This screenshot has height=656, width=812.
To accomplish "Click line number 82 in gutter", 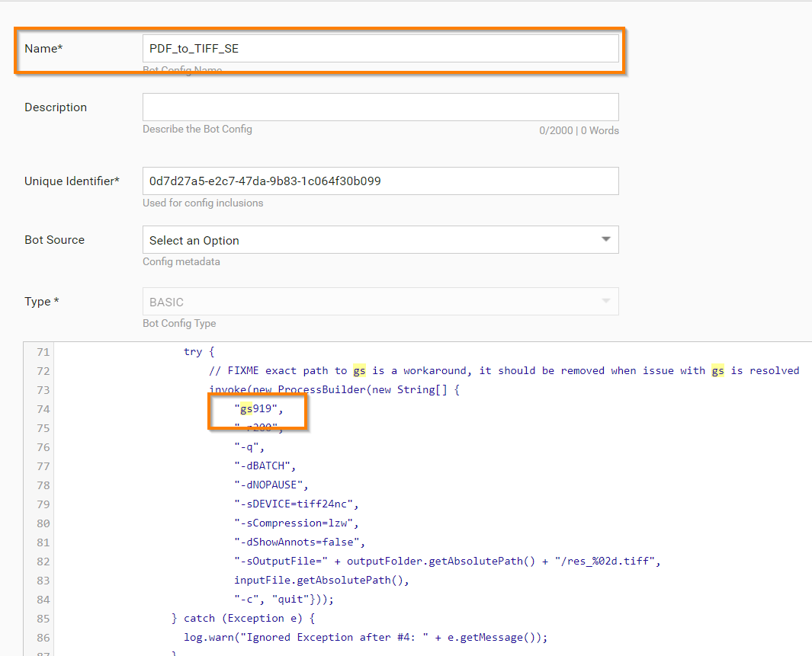I will pos(43,562).
